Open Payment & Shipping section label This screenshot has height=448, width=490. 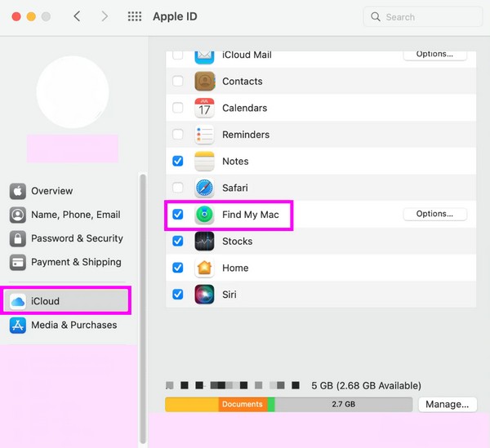pos(76,262)
